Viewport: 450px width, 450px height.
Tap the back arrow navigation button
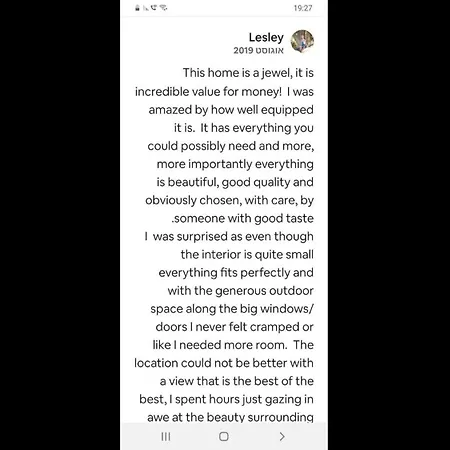click(x=282, y=436)
